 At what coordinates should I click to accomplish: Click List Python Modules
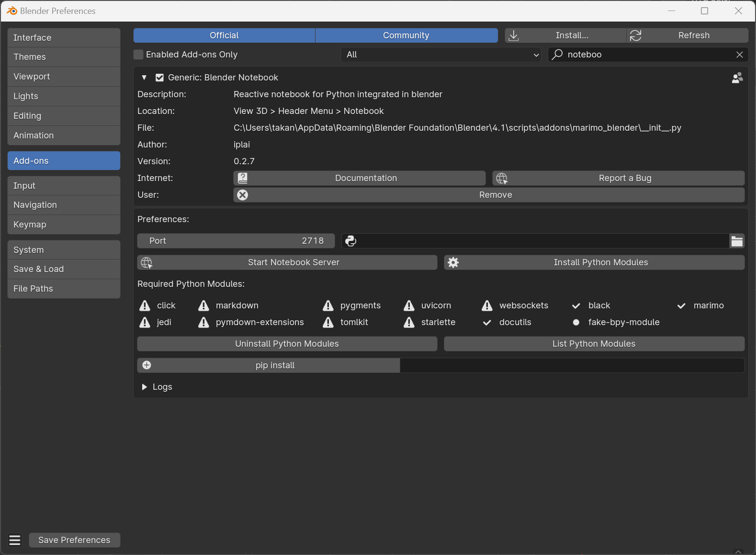tap(594, 344)
